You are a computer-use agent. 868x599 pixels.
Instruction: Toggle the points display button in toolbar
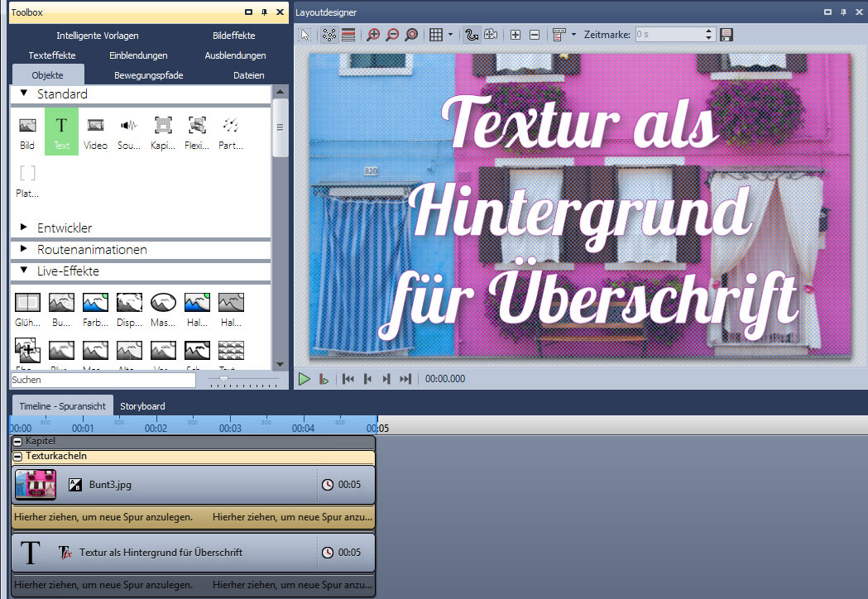tap(329, 35)
